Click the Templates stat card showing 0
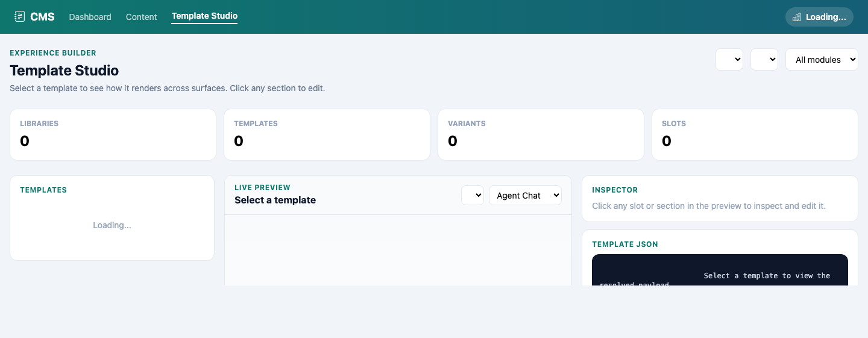The image size is (868, 338). coord(327,135)
